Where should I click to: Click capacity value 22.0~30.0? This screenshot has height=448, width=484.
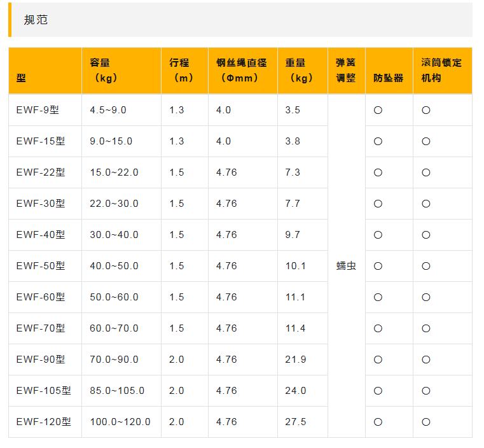114,204
